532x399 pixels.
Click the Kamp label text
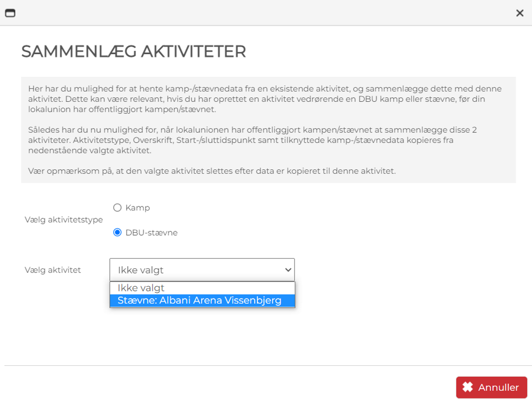pos(138,207)
